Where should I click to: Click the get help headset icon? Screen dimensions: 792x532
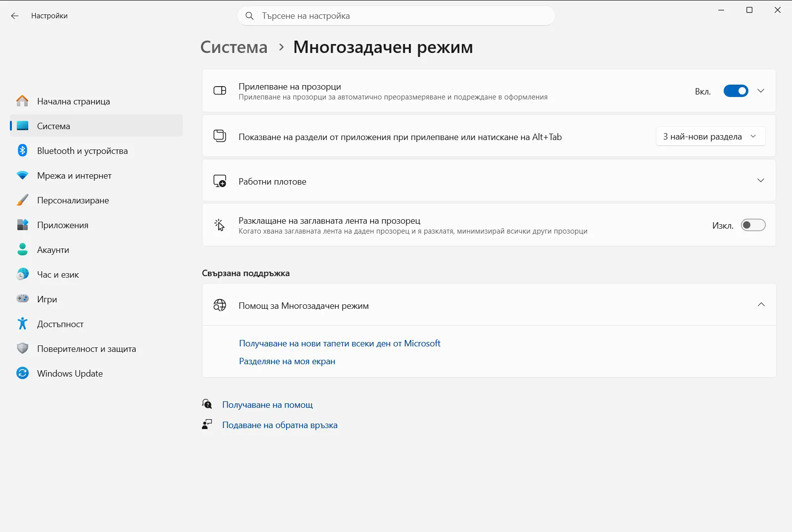coord(207,404)
